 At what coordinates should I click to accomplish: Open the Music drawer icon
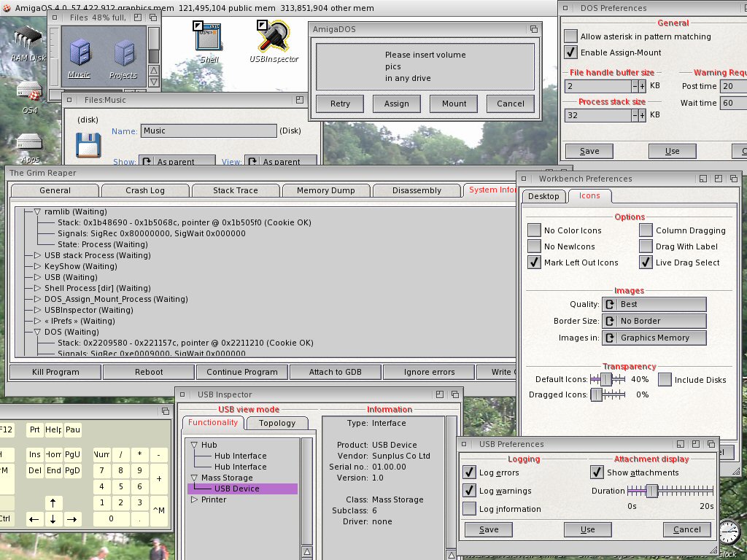click(x=80, y=52)
